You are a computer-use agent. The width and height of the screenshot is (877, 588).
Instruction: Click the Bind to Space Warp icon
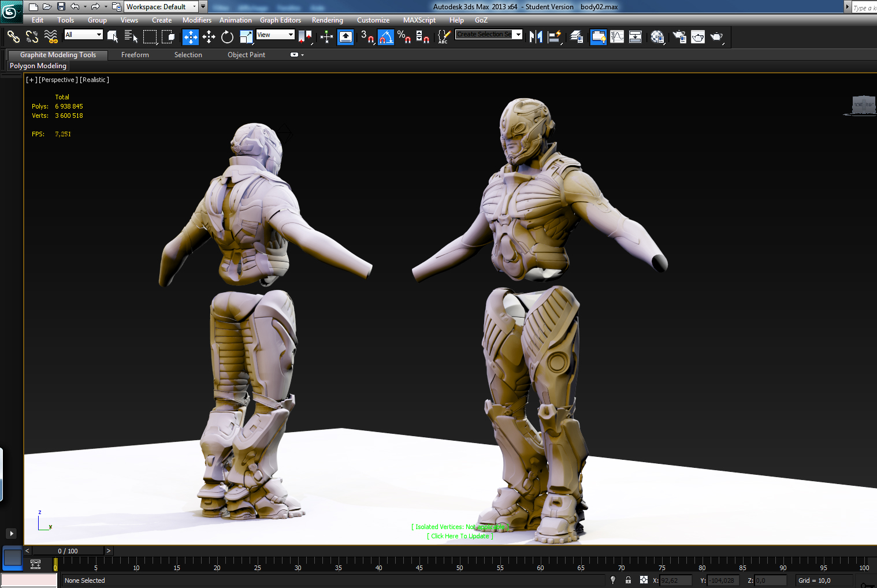click(x=51, y=37)
